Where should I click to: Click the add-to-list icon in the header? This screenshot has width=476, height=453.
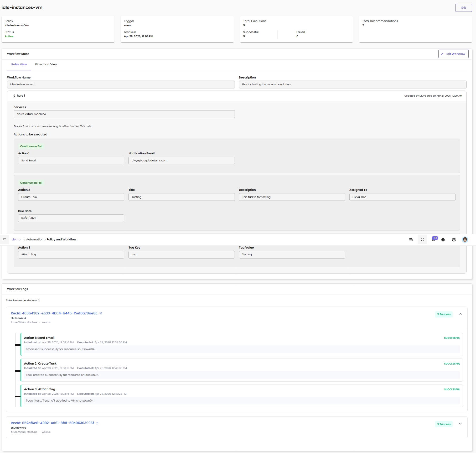pos(411,240)
